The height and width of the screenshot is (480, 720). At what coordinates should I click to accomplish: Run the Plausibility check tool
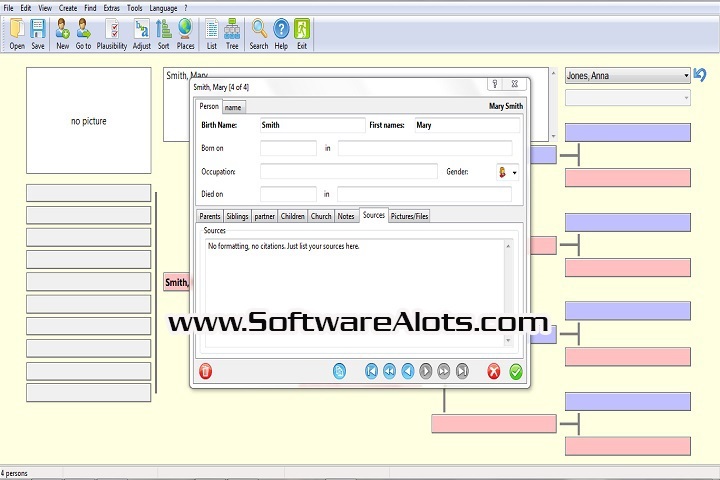[x=112, y=34]
